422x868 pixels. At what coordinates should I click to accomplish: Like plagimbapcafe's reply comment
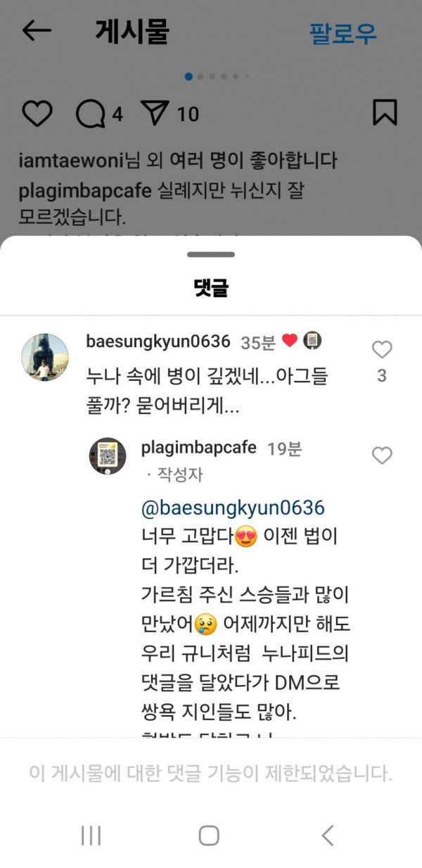click(382, 455)
